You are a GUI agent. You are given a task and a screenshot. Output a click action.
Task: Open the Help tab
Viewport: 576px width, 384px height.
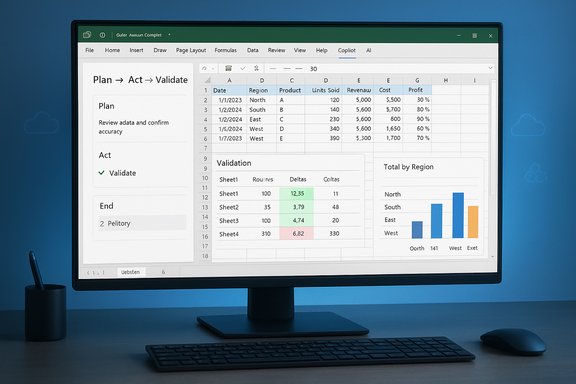point(321,50)
